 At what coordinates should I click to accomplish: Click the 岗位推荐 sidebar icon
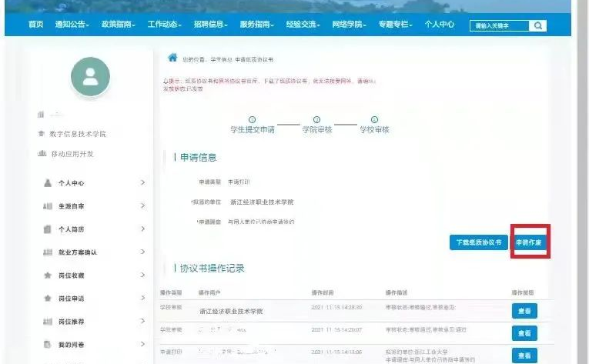48,322
